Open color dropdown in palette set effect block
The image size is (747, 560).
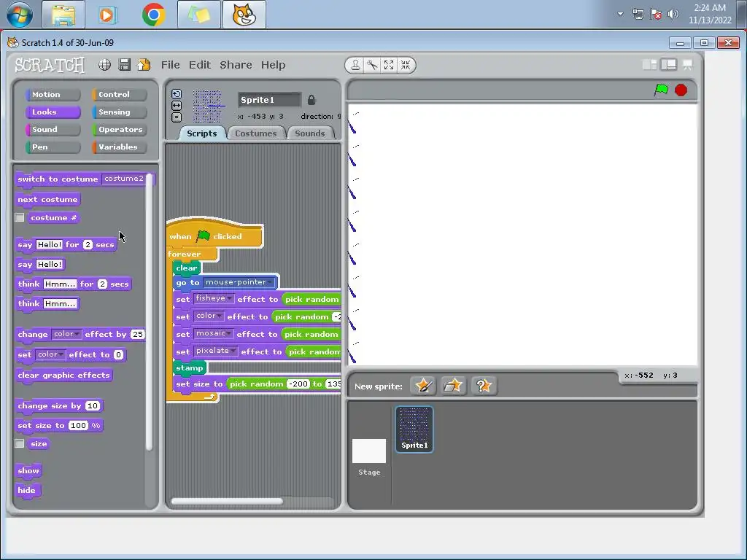coord(50,355)
